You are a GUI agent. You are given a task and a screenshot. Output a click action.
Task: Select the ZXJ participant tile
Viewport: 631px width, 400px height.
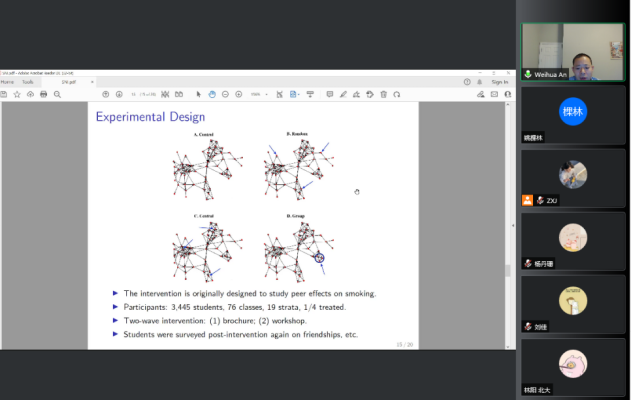[573, 178]
